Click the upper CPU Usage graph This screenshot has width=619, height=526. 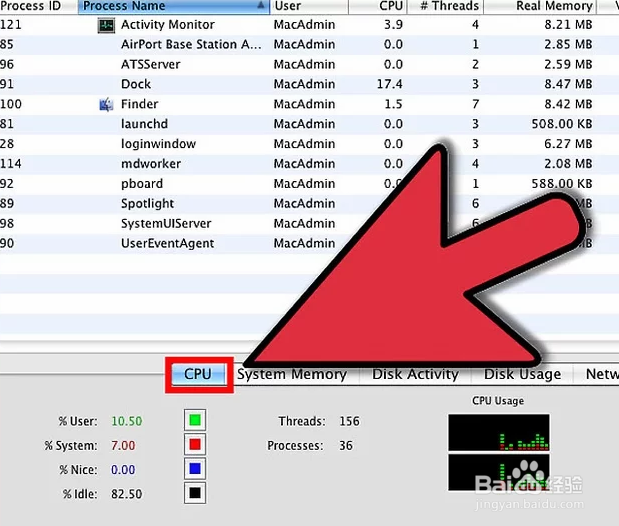pyautogui.click(x=499, y=432)
